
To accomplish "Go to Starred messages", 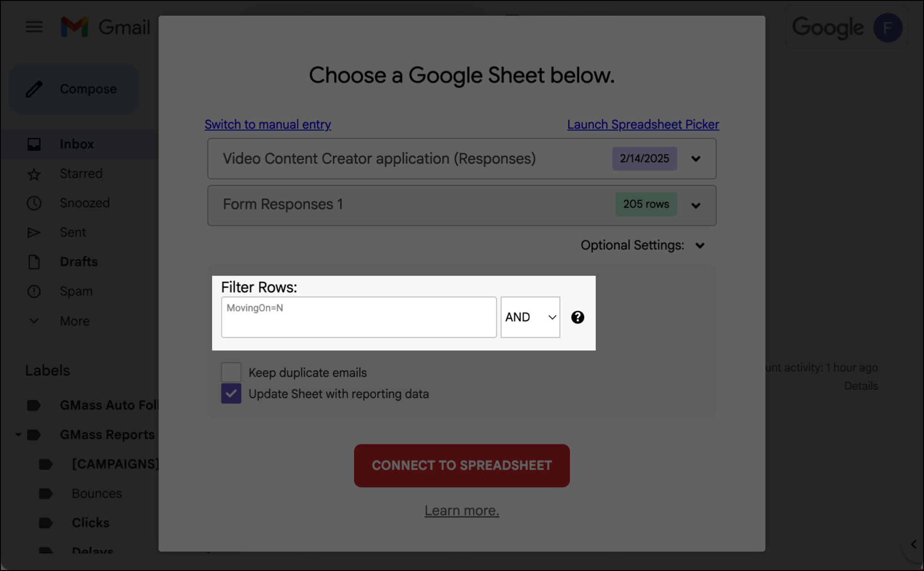I will (81, 174).
